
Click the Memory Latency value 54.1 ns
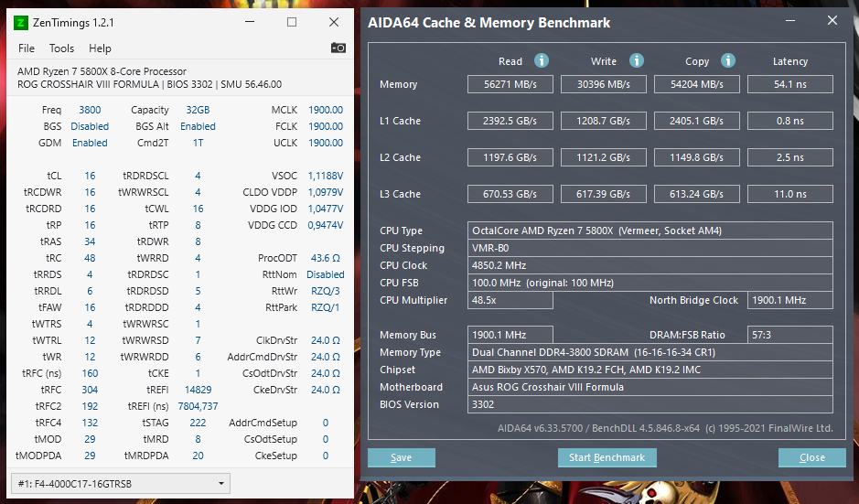790,84
